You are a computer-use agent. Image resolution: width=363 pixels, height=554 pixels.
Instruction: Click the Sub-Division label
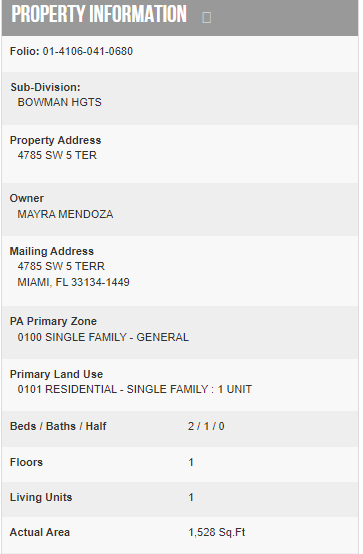point(46,87)
